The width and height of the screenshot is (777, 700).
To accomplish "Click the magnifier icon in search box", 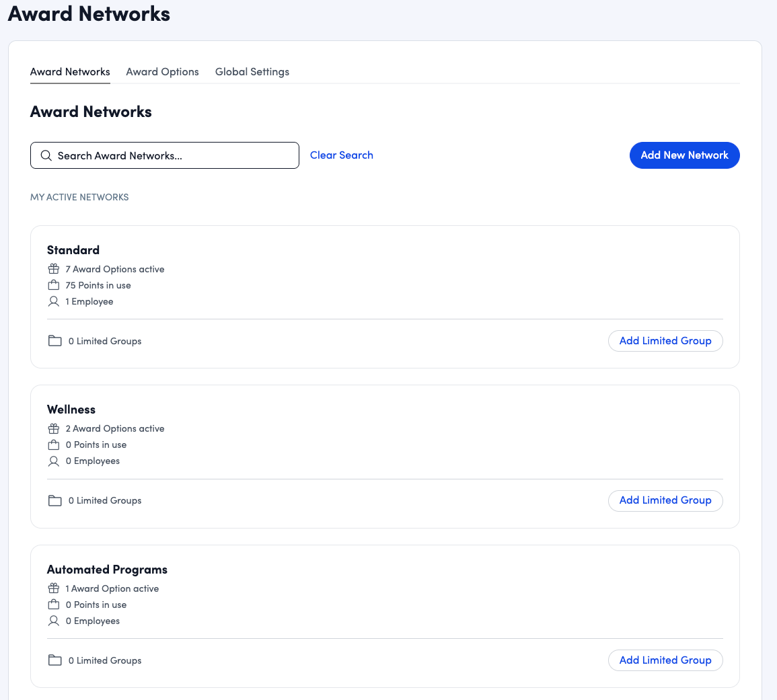I will coord(46,155).
